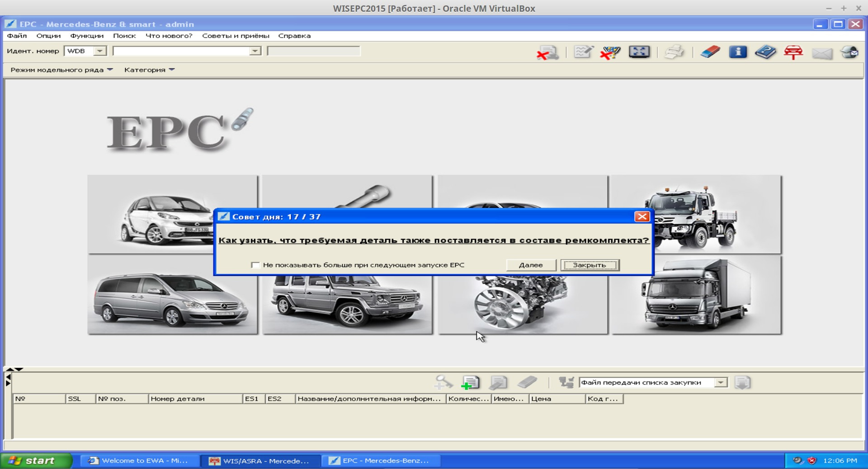The height and width of the screenshot is (469, 868).
Task: Open the Опции menu
Action: (48, 36)
